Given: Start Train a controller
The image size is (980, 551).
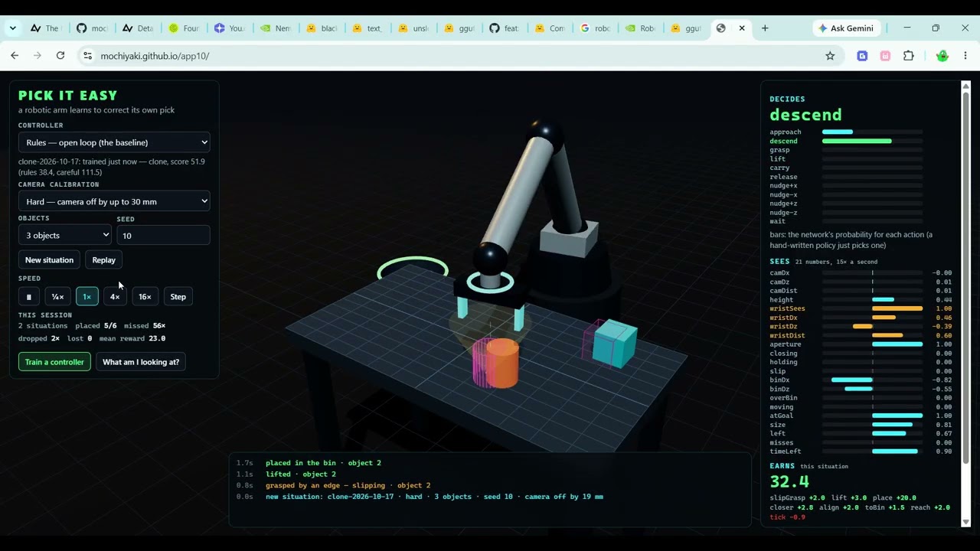Looking at the screenshot, I should coord(54,362).
